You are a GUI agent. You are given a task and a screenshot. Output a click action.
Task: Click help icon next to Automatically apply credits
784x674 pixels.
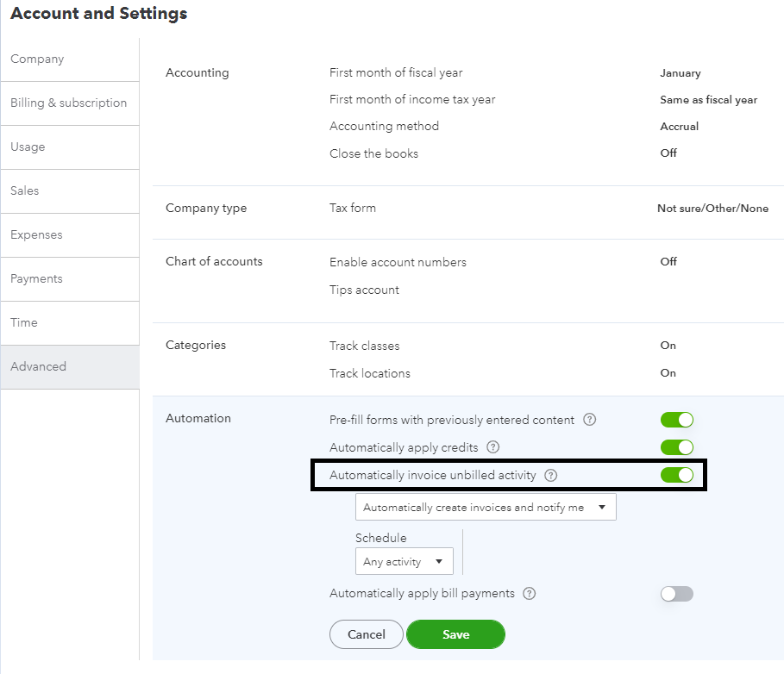point(493,448)
